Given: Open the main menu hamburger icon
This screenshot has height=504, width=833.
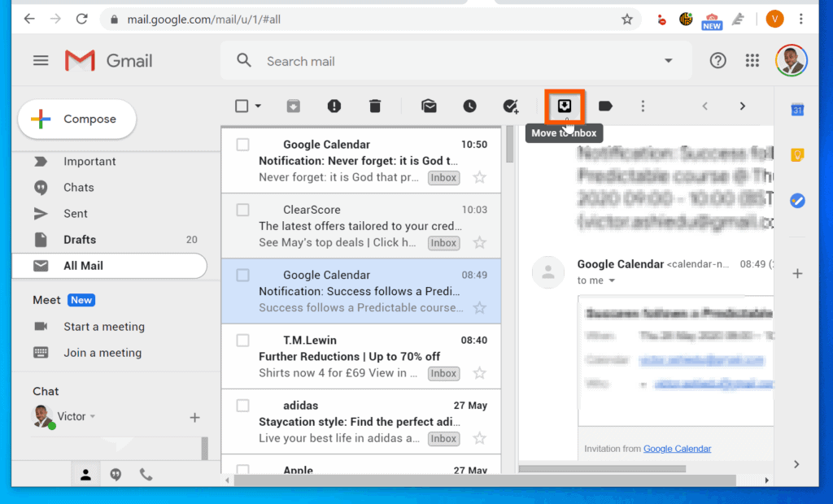Looking at the screenshot, I should [41, 60].
